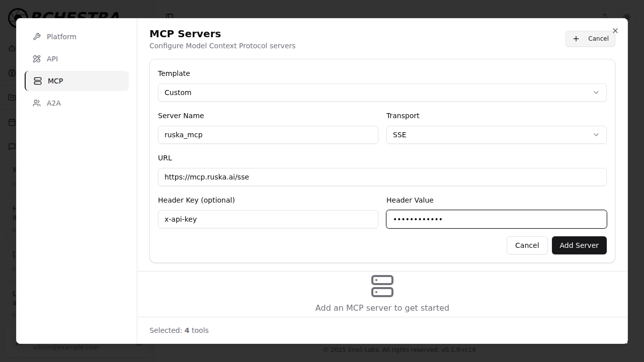644x362 pixels.
Task: Click the Transport dropdown chevron arrow
Action: tap(596, 135)
